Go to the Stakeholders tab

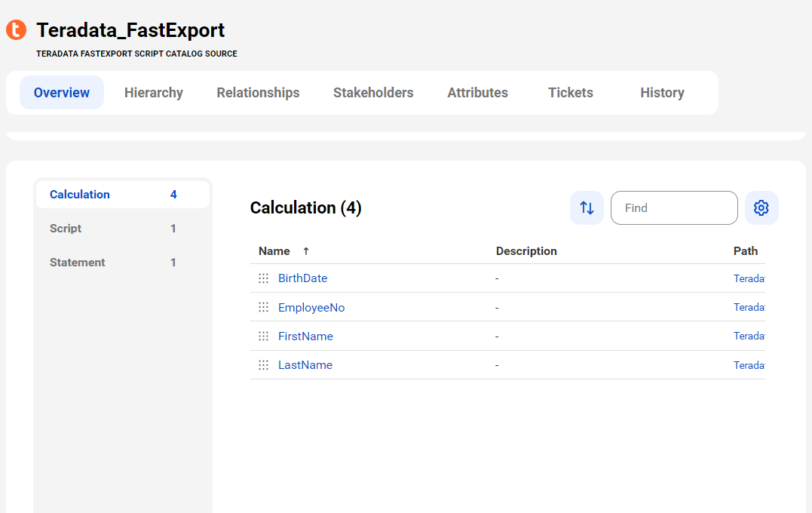pyautogui.click(x=373, y=92)
